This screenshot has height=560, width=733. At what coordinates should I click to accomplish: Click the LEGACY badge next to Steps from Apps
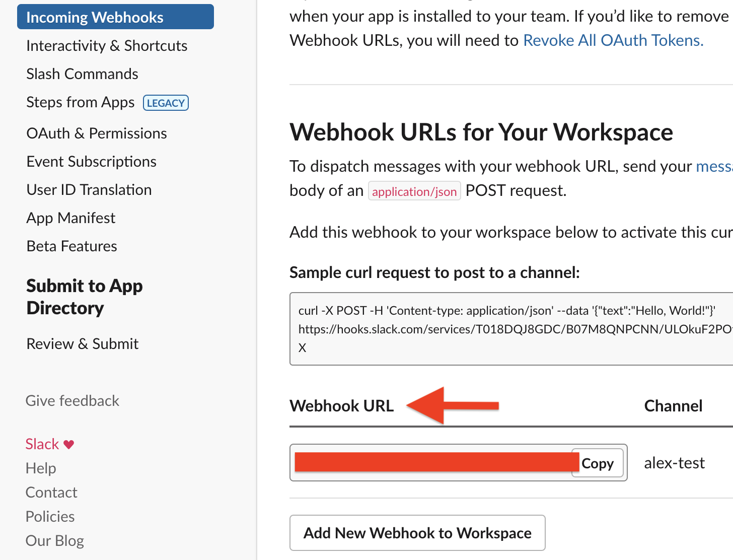click(166, 103)
